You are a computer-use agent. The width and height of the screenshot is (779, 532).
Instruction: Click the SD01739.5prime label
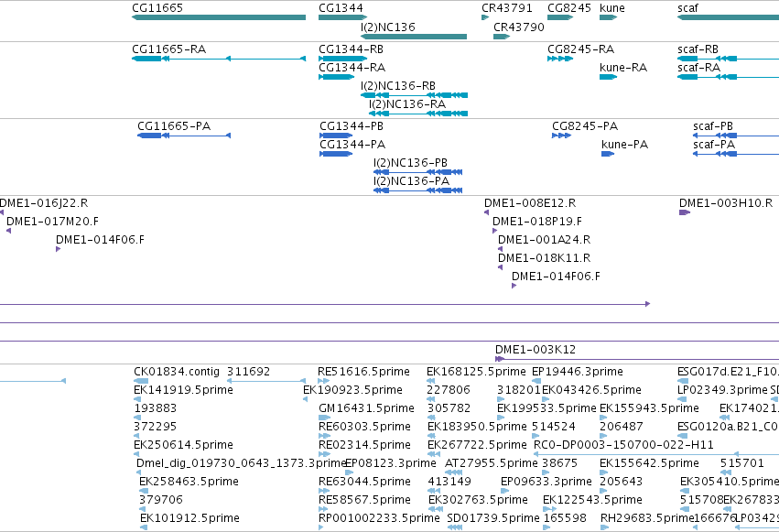click(x=493, y=518)
